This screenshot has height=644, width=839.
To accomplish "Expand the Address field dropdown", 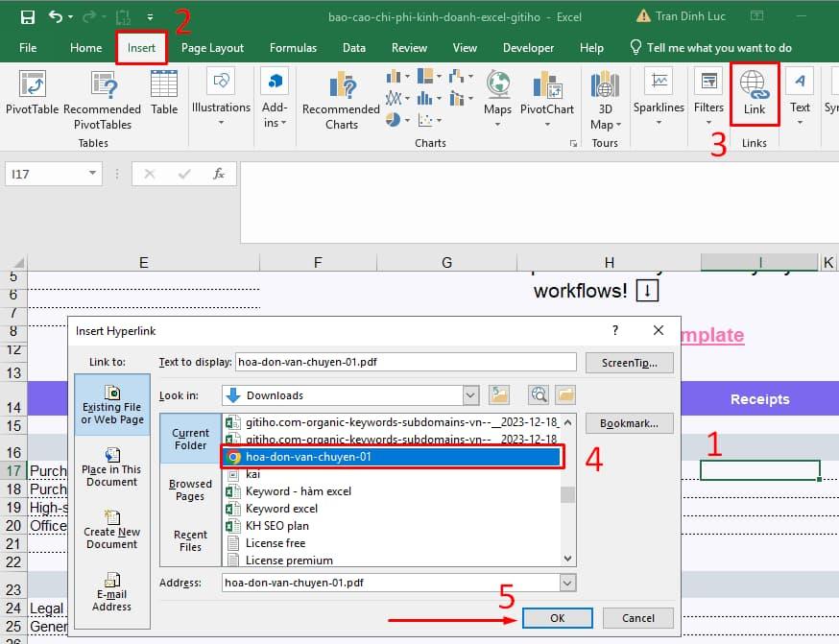I will pos(565,582).
